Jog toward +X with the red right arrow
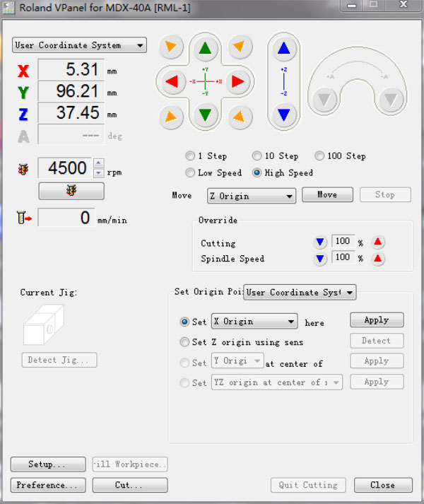 (238, 81)
